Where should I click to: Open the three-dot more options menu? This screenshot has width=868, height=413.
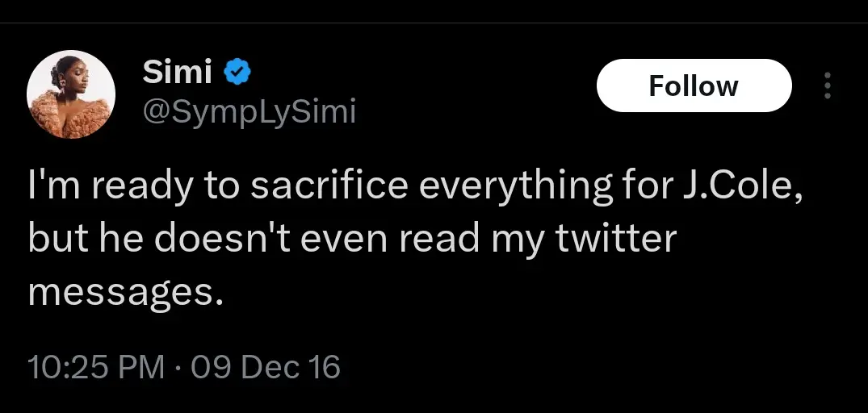[827, 86]
